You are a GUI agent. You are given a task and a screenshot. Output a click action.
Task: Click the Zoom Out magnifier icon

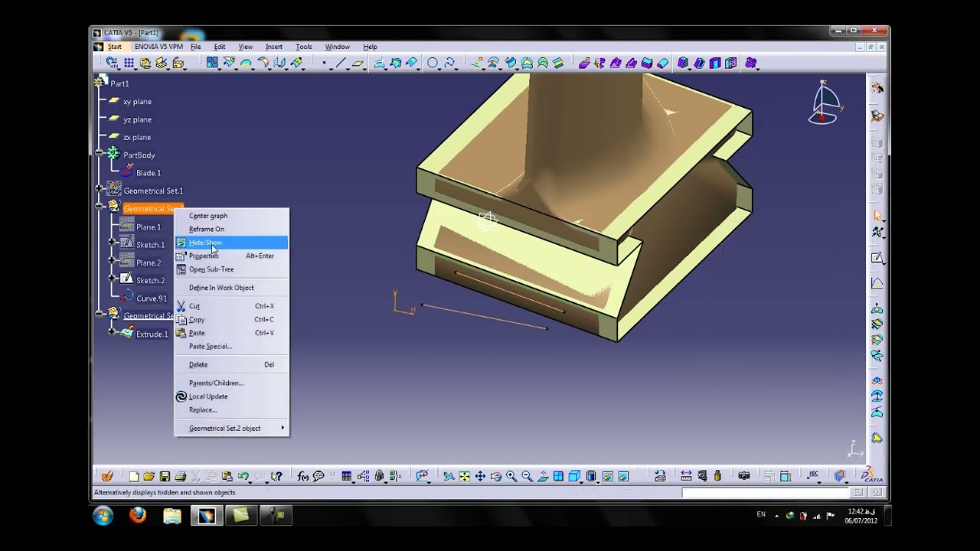[528, 476]
